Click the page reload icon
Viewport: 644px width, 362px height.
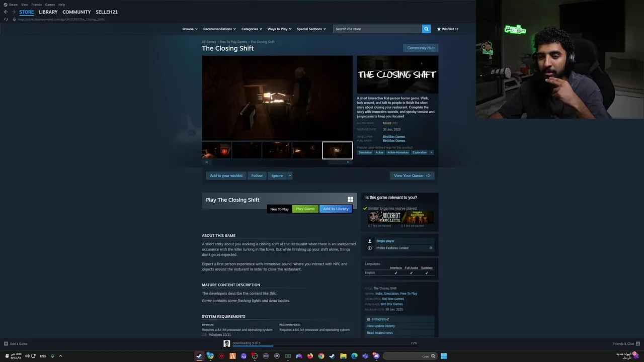[6, 19]
